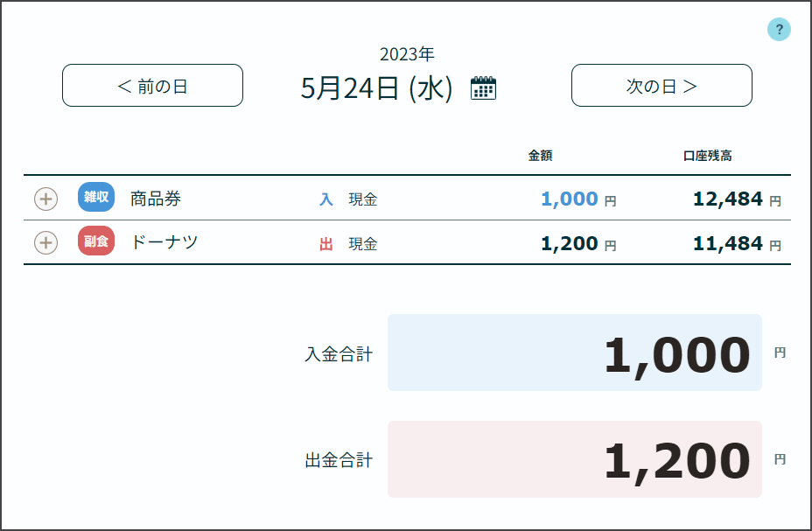
Task: Go to next day with 次の日
Action: click(661, 86)
